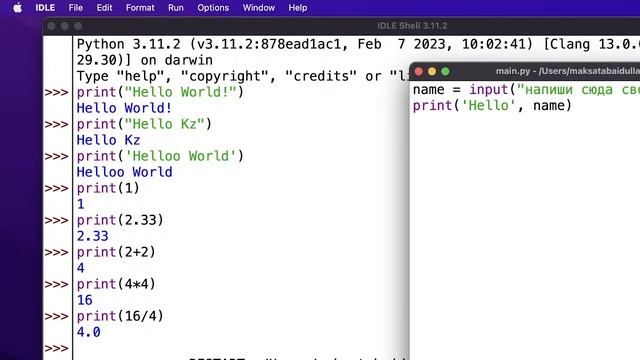Maximize the main.py editor window
This screenshot has width=640, height=360.
(445, 71)
